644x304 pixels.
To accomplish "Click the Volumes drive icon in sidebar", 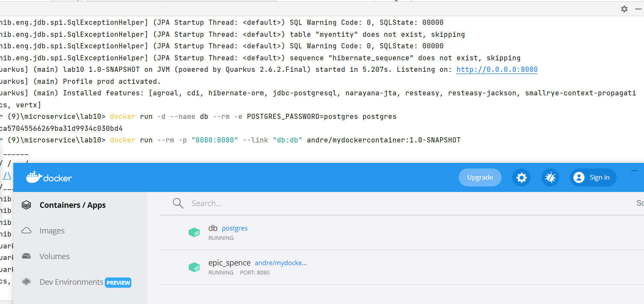I will coord(27,257).
